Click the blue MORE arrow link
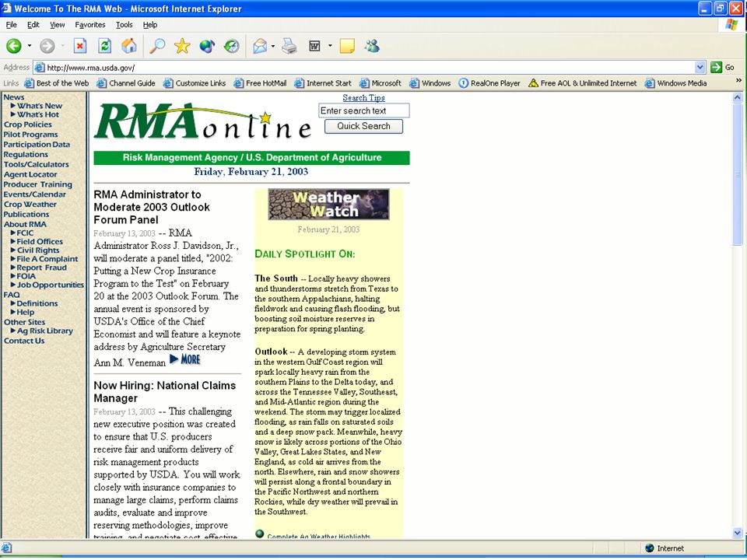The width and height of the screenshot is (747, 560). click(x=185, y=359)
